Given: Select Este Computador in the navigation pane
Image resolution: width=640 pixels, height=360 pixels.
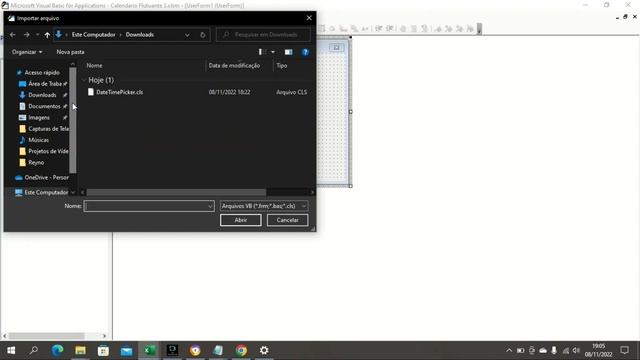Looking at the screenshot, I should coord(46,192).
